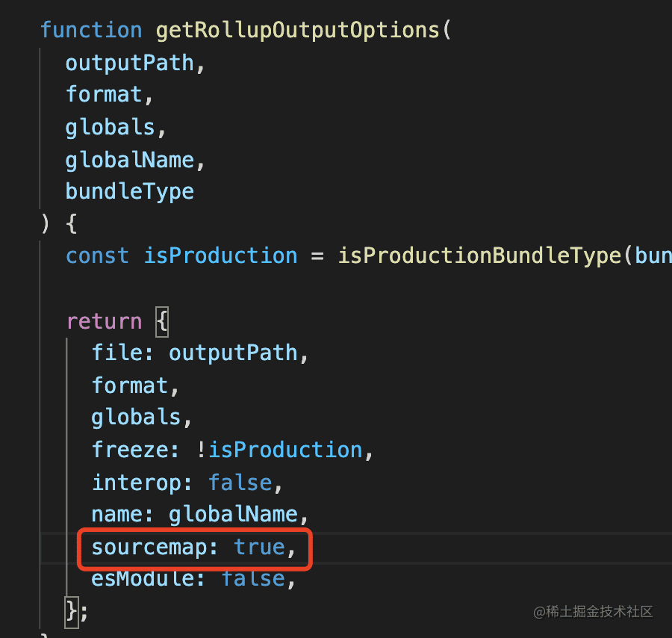Click the interop: false line

(187, 483)
